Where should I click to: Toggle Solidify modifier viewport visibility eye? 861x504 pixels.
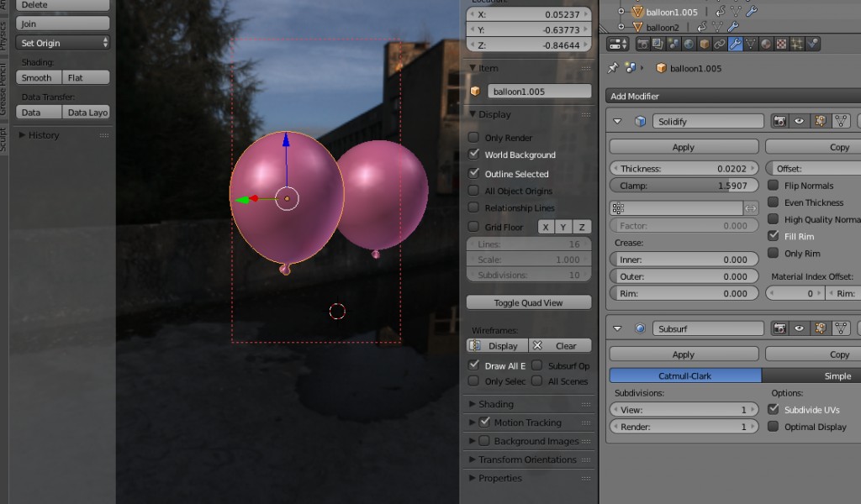click(800, 122)
